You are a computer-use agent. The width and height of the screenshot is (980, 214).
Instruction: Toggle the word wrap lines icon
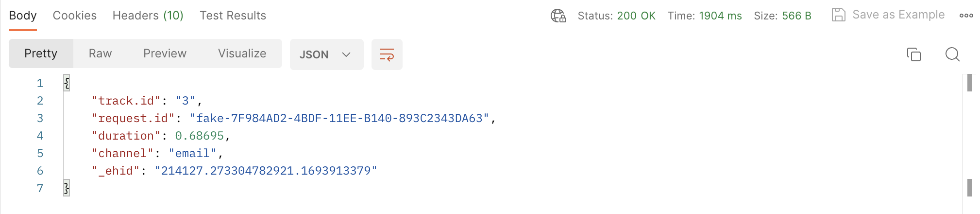click(387, 54)
